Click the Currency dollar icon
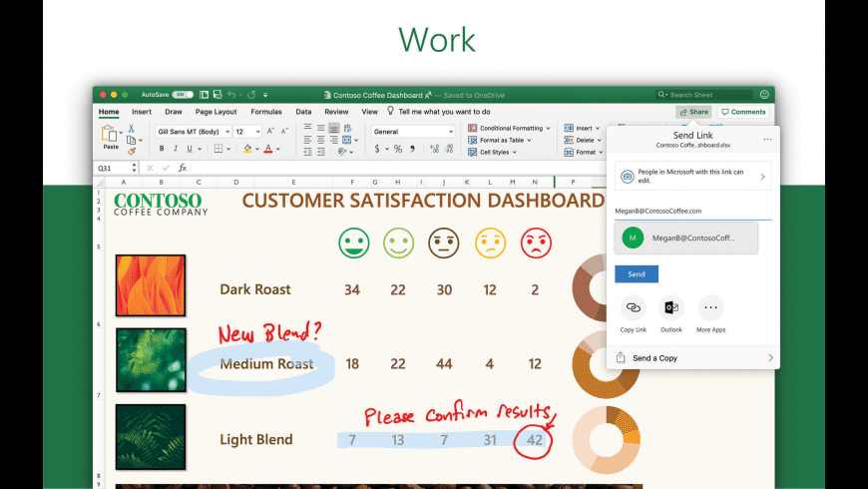868x489 pixels. [x=377, y=149]
